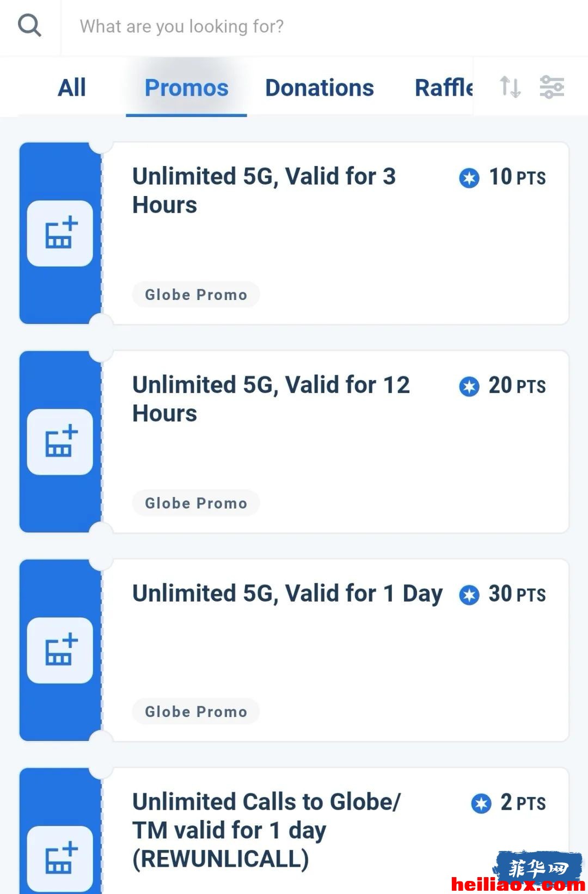Select the Promos tab

[x=186, y=88]
